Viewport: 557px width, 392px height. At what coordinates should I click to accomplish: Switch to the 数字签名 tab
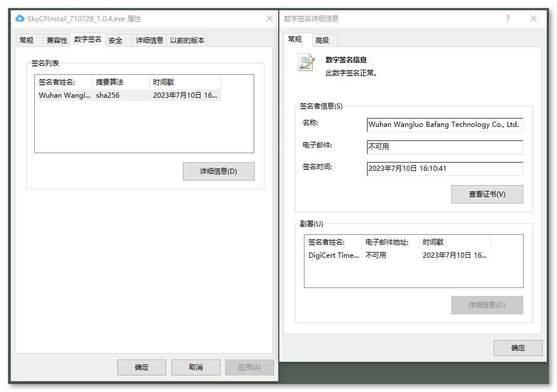pos(87,40)
